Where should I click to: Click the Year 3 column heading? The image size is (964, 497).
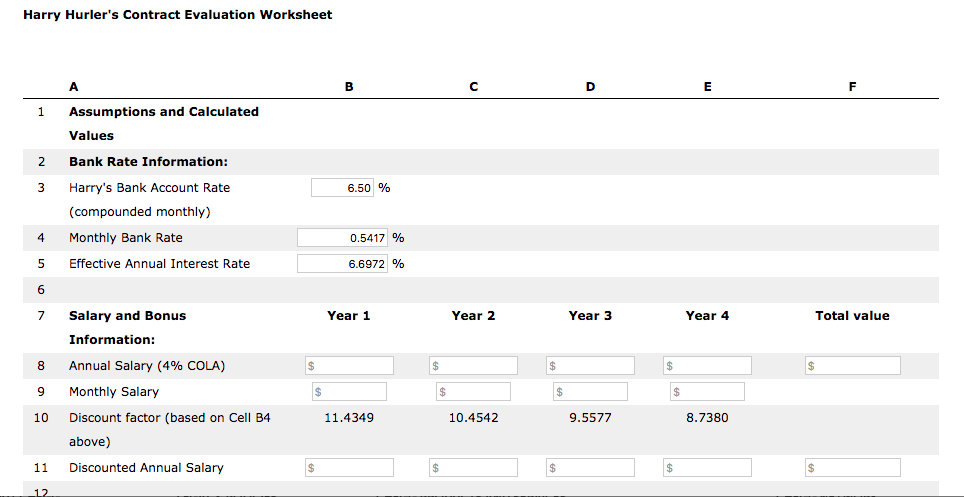(x=590, y=316)
